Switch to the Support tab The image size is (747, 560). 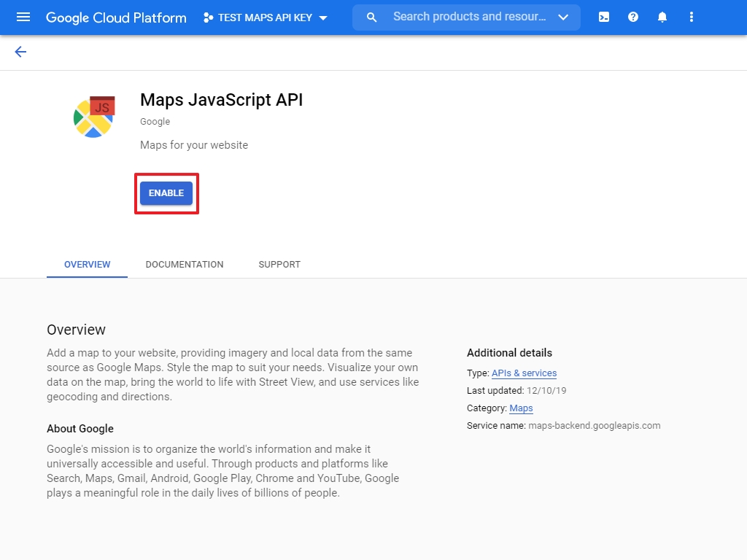(279, 264)
